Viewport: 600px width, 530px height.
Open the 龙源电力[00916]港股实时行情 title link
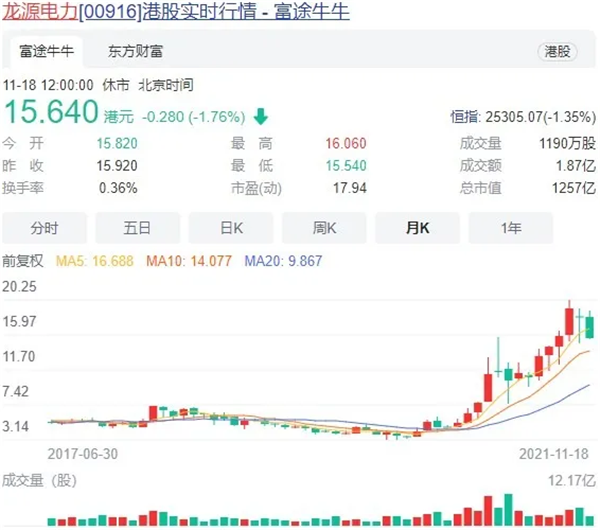176,11
